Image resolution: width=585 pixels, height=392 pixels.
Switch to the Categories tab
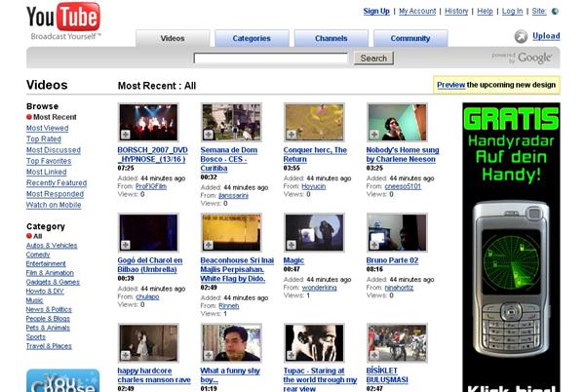[252, 39]
